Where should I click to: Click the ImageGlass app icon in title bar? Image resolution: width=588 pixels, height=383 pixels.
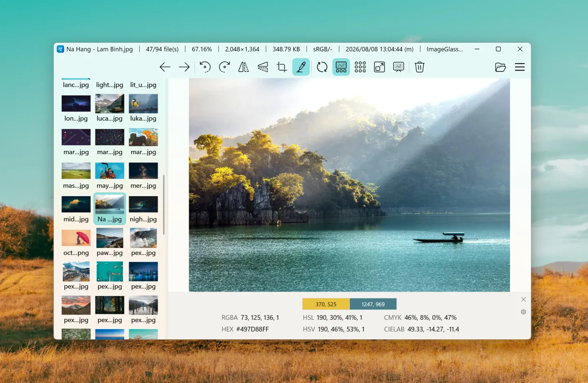[60, 49]
